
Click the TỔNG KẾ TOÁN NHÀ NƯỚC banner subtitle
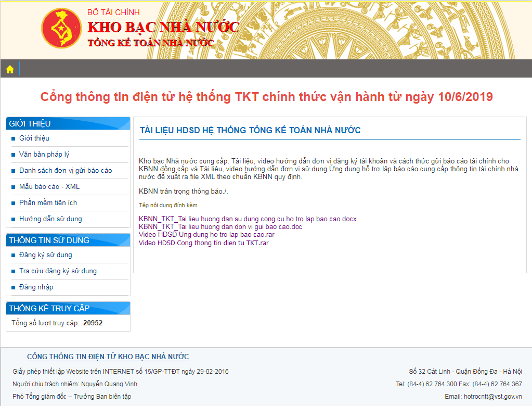(x=151, y=43)
